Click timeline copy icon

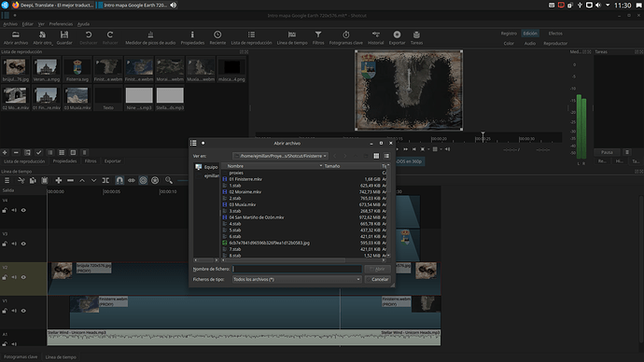coord(33,180)
